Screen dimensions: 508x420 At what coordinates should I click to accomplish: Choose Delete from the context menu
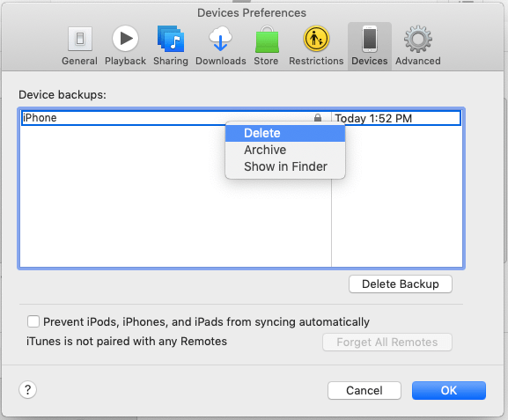click(285, 133)
